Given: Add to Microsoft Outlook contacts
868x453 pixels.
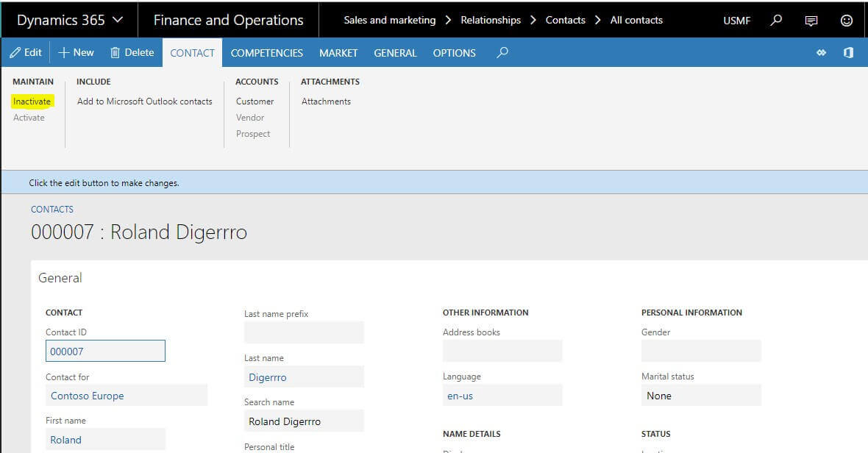Looking at the screenshot, I should pyautogui.click(x=144, y=101).
